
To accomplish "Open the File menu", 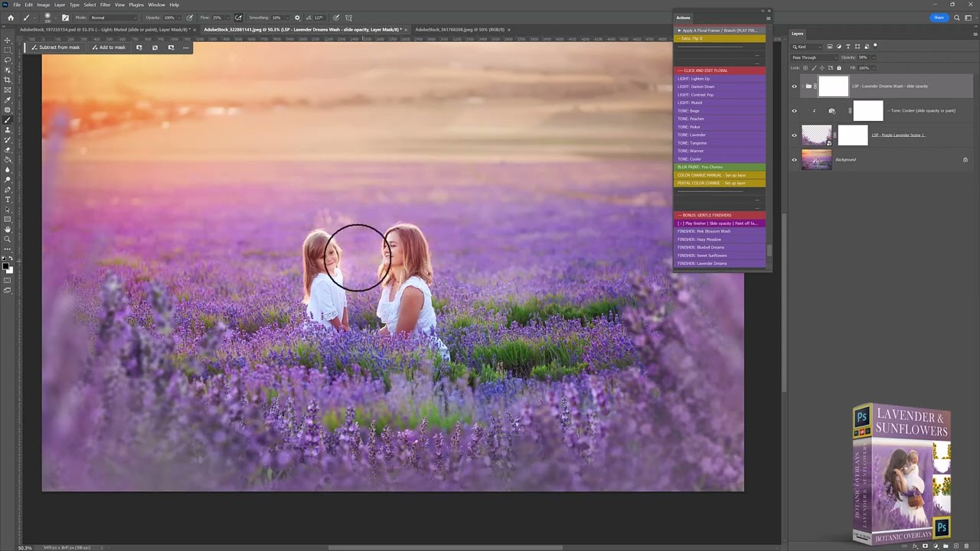I will 17,5.
